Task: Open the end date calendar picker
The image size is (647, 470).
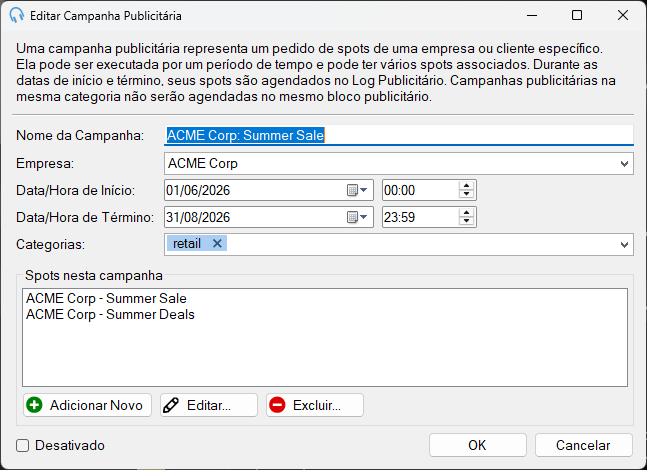Action: [x=357, y=217]
